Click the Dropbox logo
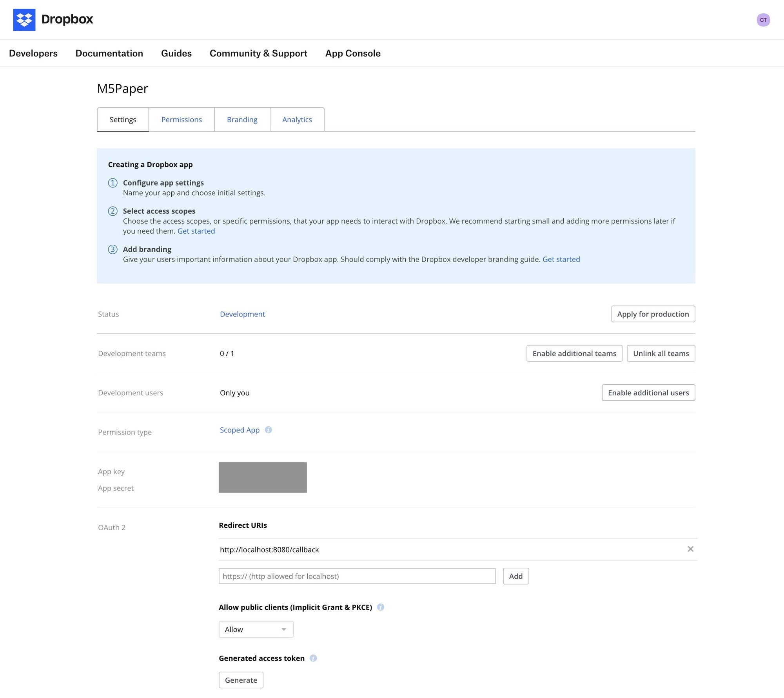Viewport: 784px width, 698px height. [53, 20]
